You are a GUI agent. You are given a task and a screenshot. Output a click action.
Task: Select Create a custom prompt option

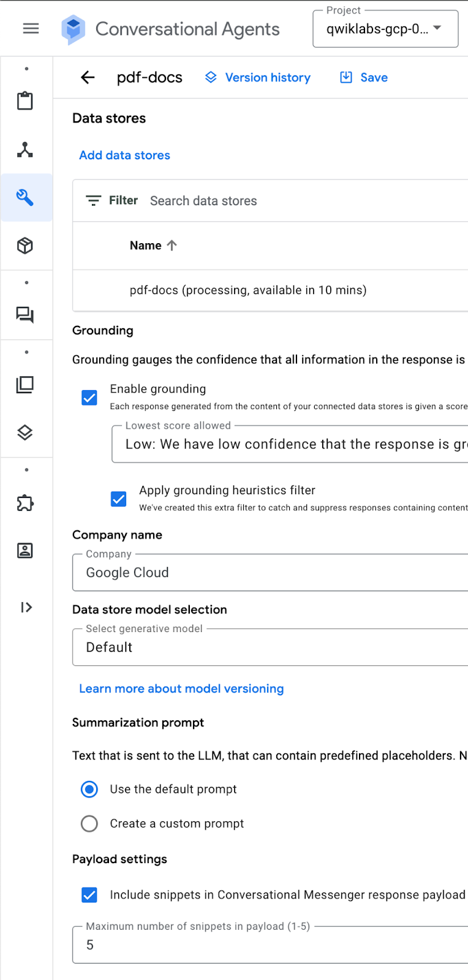click(89, 824)
